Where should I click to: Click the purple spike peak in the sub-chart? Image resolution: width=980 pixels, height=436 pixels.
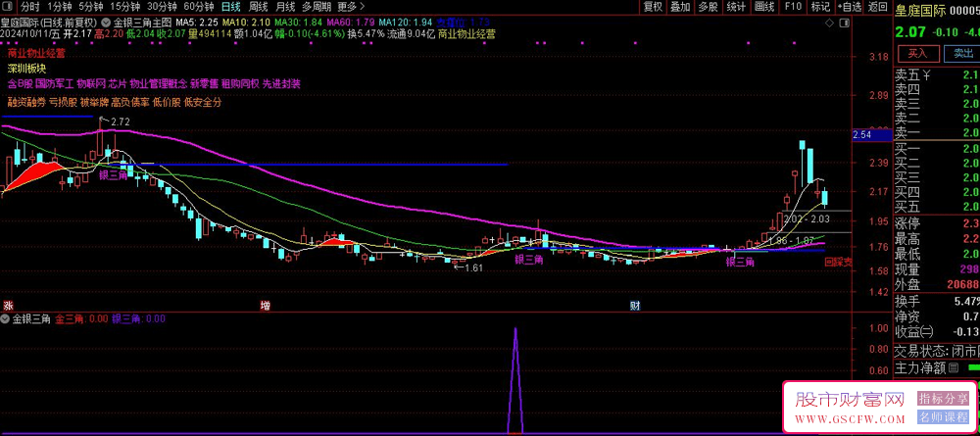click(x=515, y=328)
